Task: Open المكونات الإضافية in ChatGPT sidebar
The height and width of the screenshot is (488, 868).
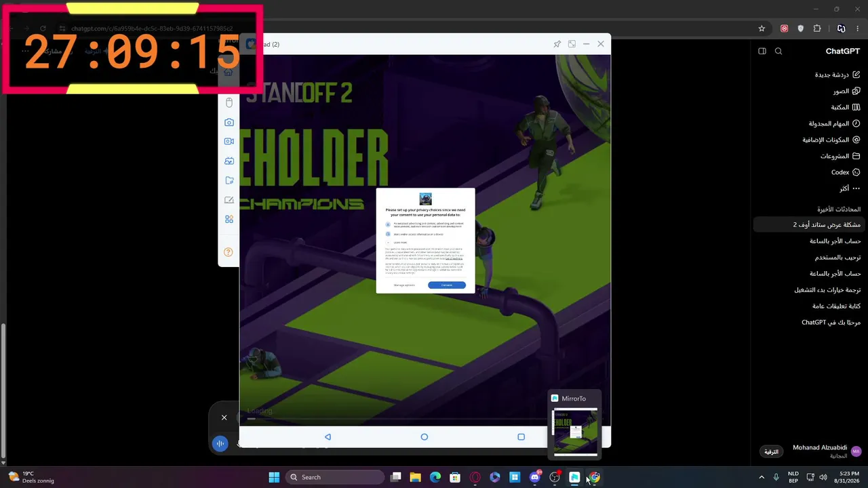Action: (831, 140)
